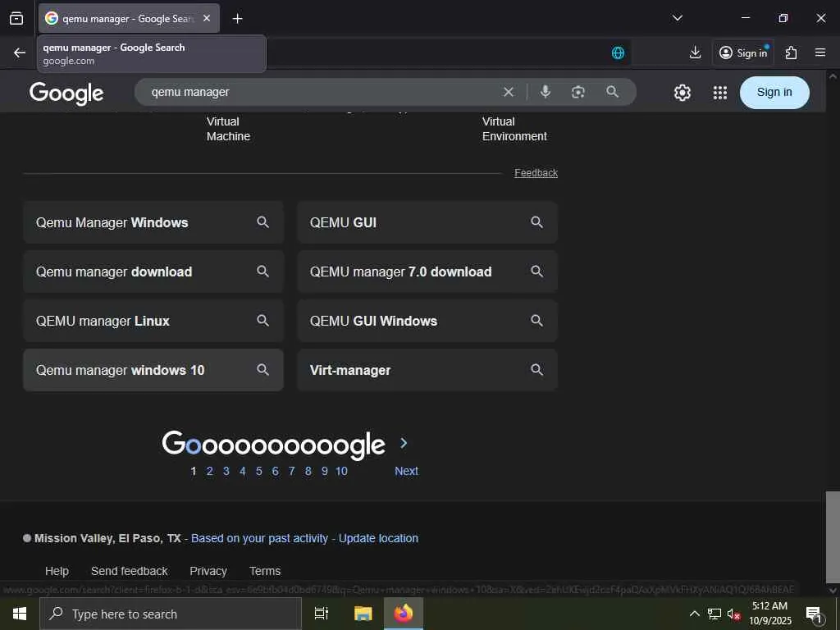Open the Windows Start menu
This screenshot has height=630, width=840.
(x=20, y=614)
